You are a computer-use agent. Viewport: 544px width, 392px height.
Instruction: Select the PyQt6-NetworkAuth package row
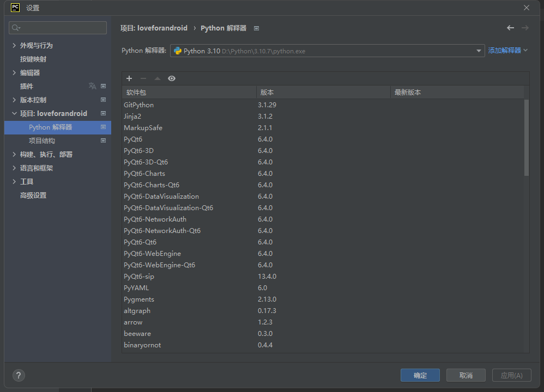(323, 219)
